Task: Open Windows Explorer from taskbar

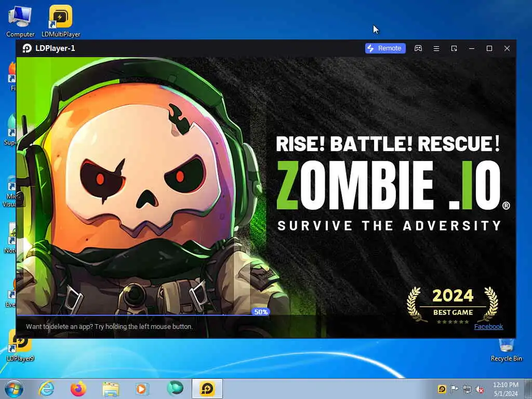Action: (x=111, y=389)
